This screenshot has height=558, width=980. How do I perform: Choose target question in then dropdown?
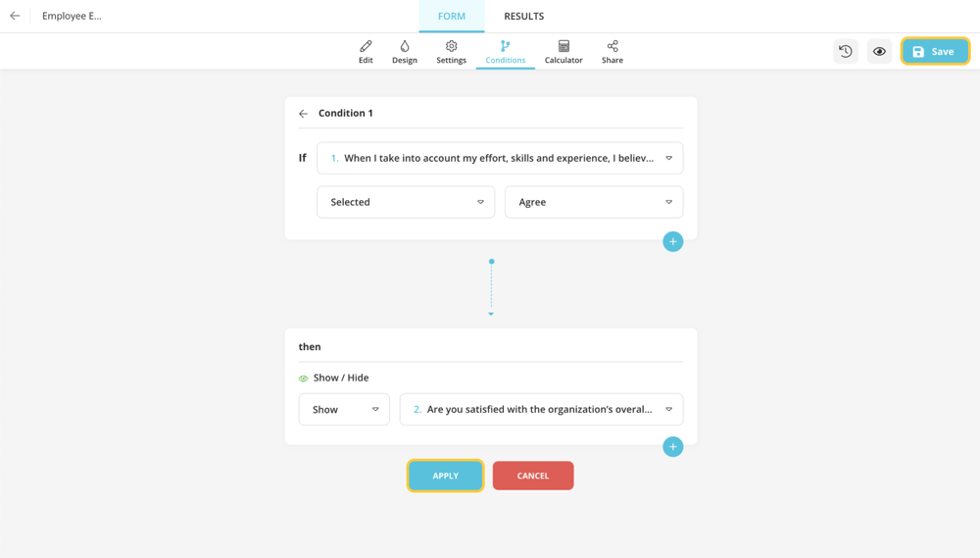[x=541, y=410]
